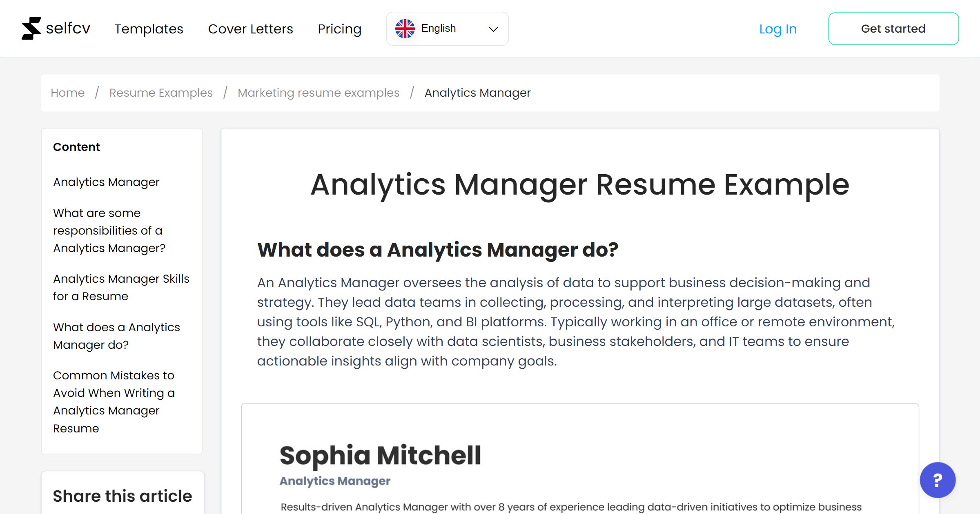Click 'What are some responsibilities of a Analytics Manager?'
This screenshot has height=514, width=980.
pos(108,230)
